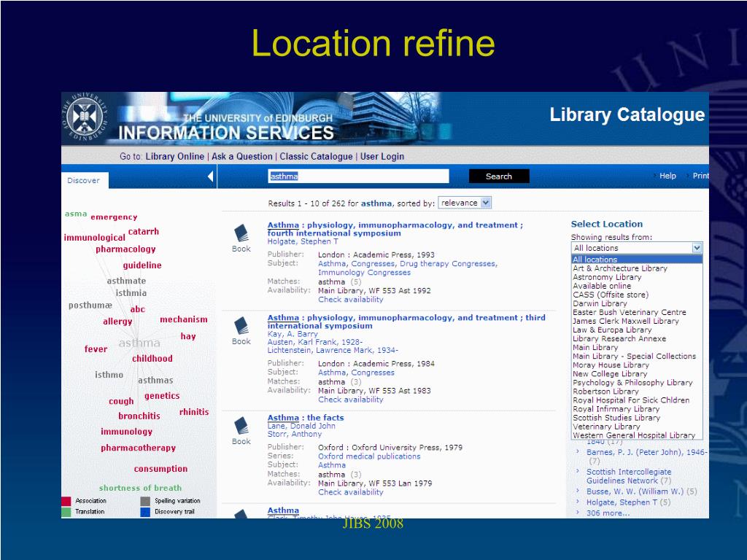Viewport: 747px width, 560px height.
Task: Check availability of the 1984 Academic Press book
Action: 351,400
